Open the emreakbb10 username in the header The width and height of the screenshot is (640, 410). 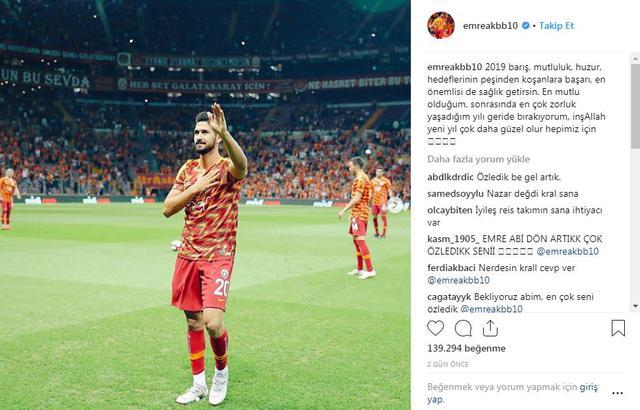[490, 26]
